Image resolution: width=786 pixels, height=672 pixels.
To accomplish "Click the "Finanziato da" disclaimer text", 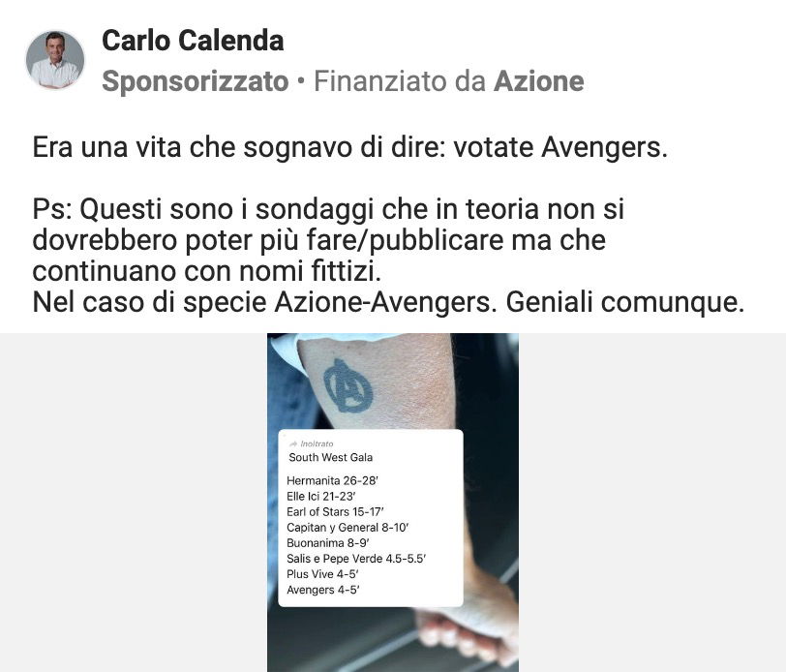I will tap(400, 81).
